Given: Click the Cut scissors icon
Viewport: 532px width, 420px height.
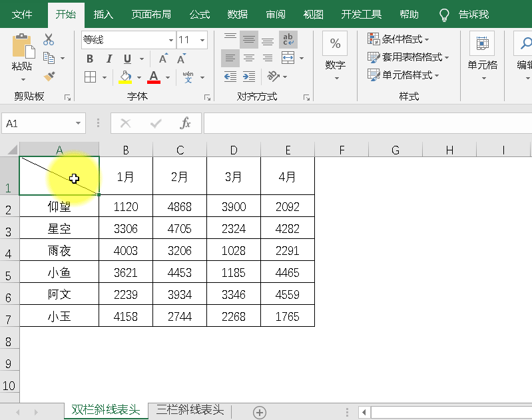Looking at the screenshot, I should pos(49,40).
